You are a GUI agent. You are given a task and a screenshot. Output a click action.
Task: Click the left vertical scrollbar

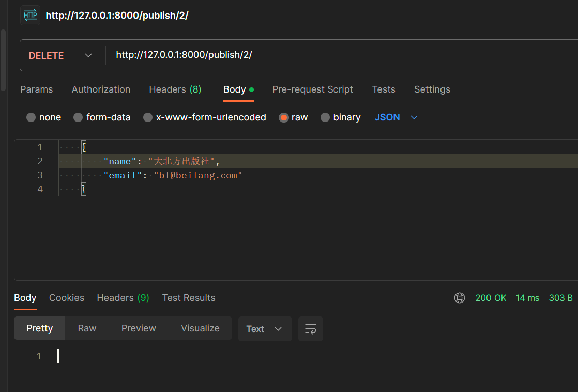coord(3,60)
